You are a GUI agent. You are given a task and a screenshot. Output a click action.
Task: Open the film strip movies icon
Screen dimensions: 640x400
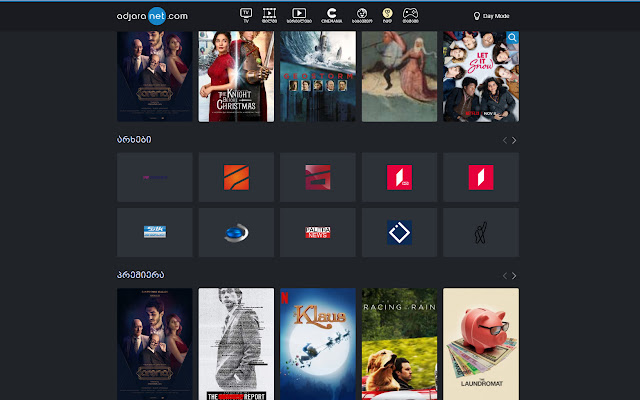pyautogui.click(x=269, y=16)
